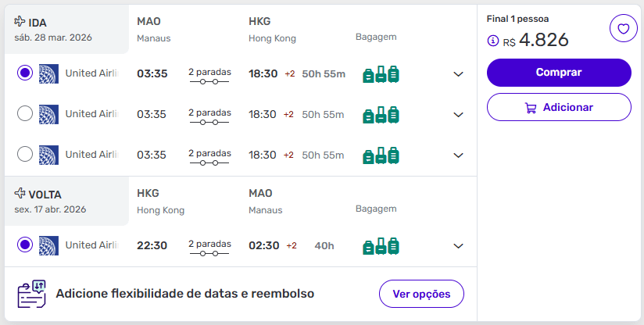Click baggage icons on first outbound flight
Image resolution: width=644 pixels, height=325 pixels.
tap(381, 74)
